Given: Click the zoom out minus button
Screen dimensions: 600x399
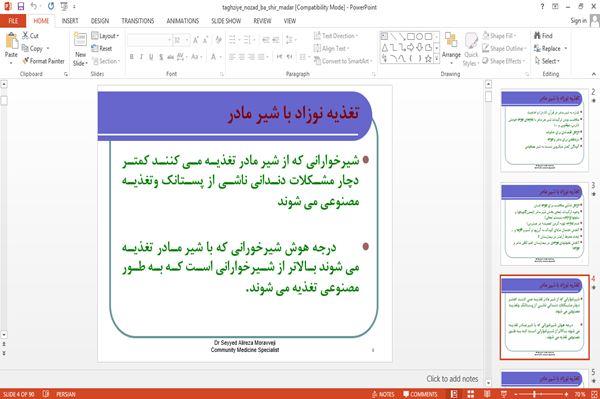Looking at the screenshot, I should point(515,394).
